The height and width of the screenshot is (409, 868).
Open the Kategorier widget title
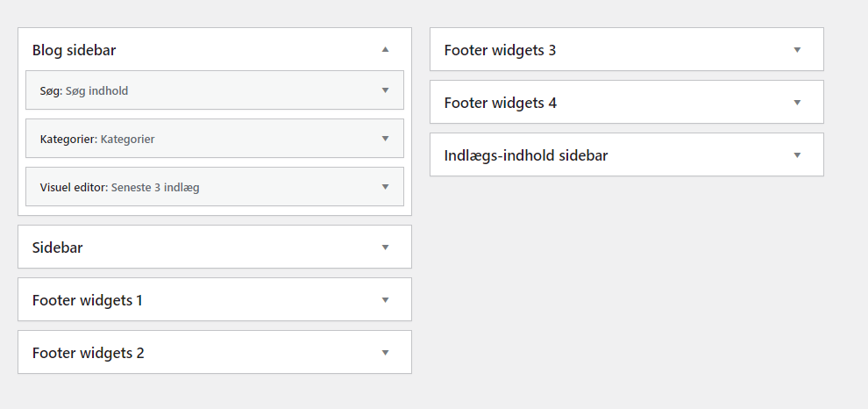97,139
